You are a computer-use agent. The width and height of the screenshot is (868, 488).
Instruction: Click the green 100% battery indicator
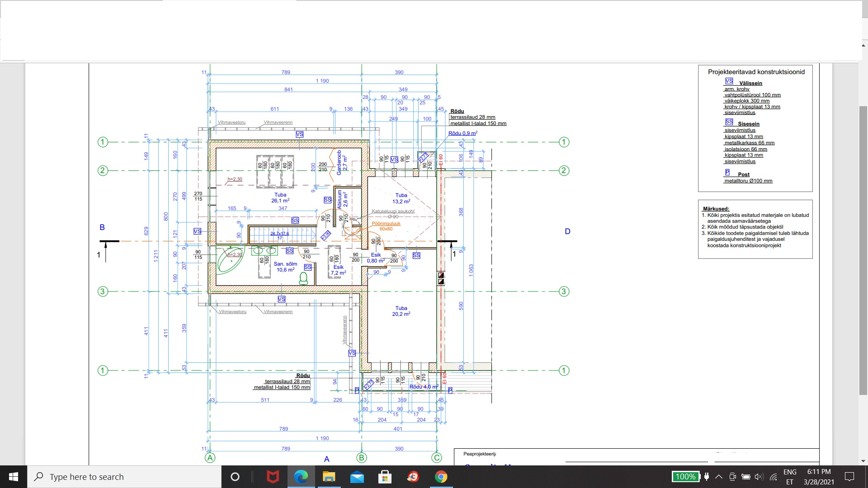(x=685, y=477)
